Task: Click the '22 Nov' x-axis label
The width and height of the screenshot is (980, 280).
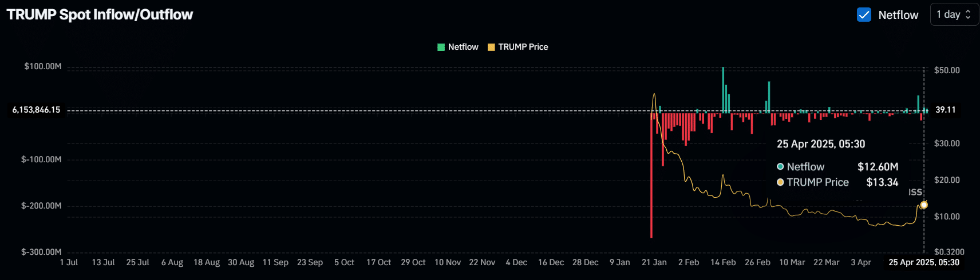Action: click(482, 262)
